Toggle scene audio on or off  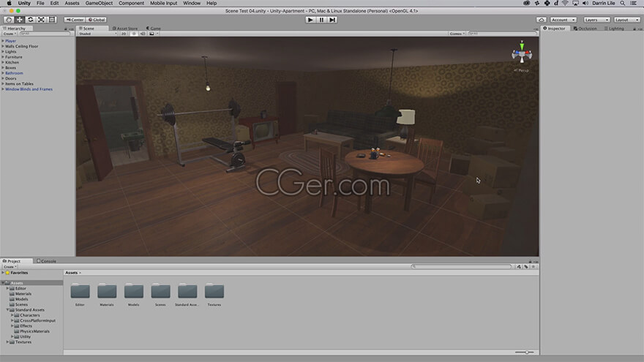[143, 34]
